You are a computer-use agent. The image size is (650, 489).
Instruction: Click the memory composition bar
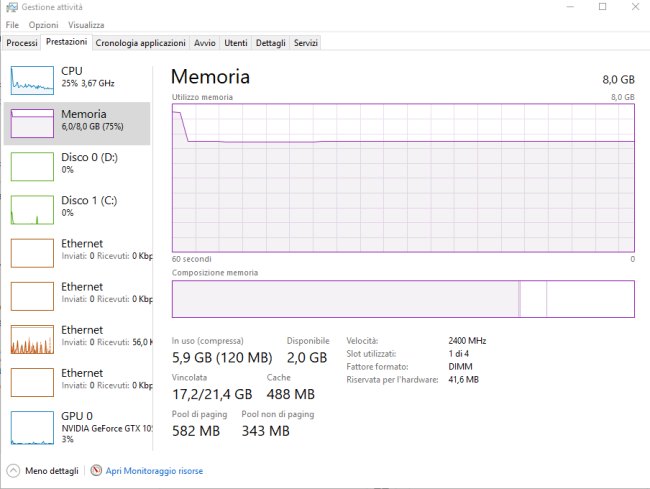(x=403, y=299)
